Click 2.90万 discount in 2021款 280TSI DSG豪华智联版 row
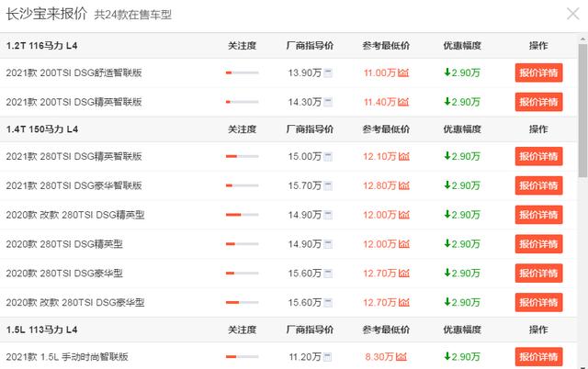The height and width of the screenshot is (369, 588). coord(462,185)
